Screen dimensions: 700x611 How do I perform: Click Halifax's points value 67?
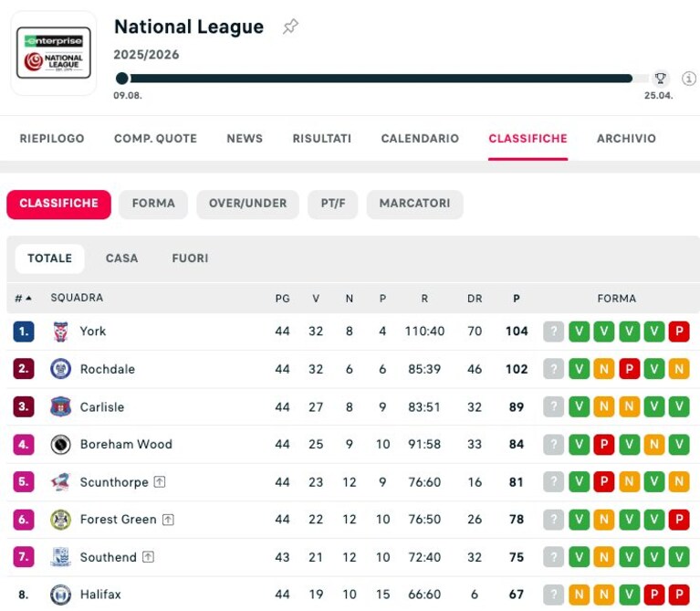coord(517,595)
